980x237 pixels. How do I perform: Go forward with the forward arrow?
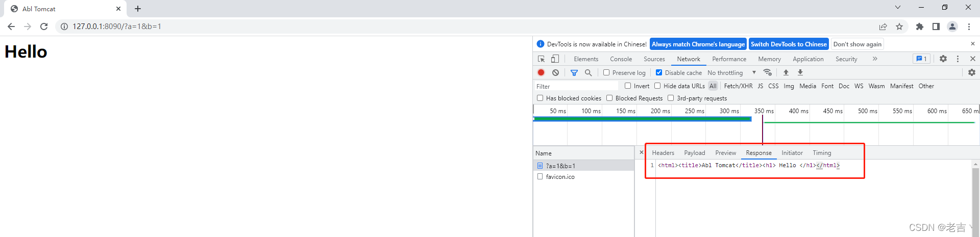(28, 27)
